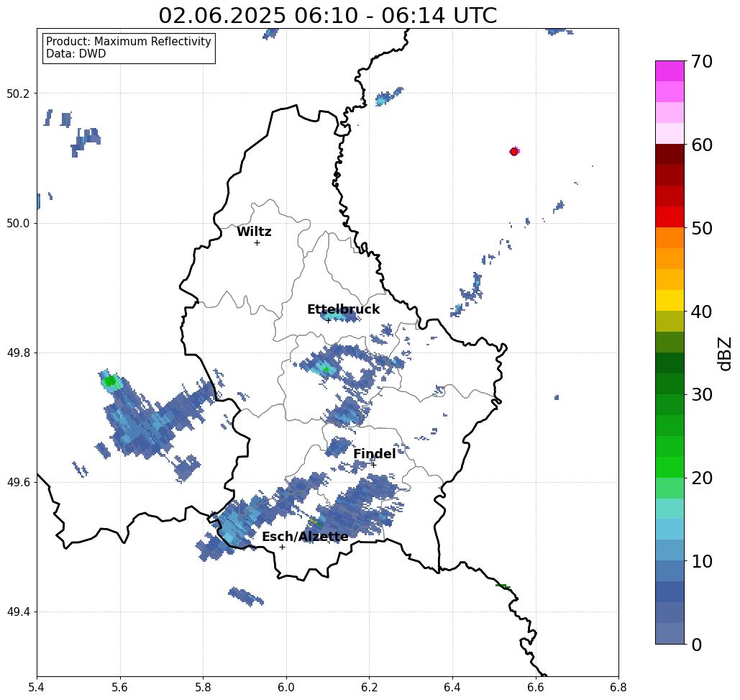Click the longitude tick label 6.4
740x700 pixels.
[x=452, y=687]
